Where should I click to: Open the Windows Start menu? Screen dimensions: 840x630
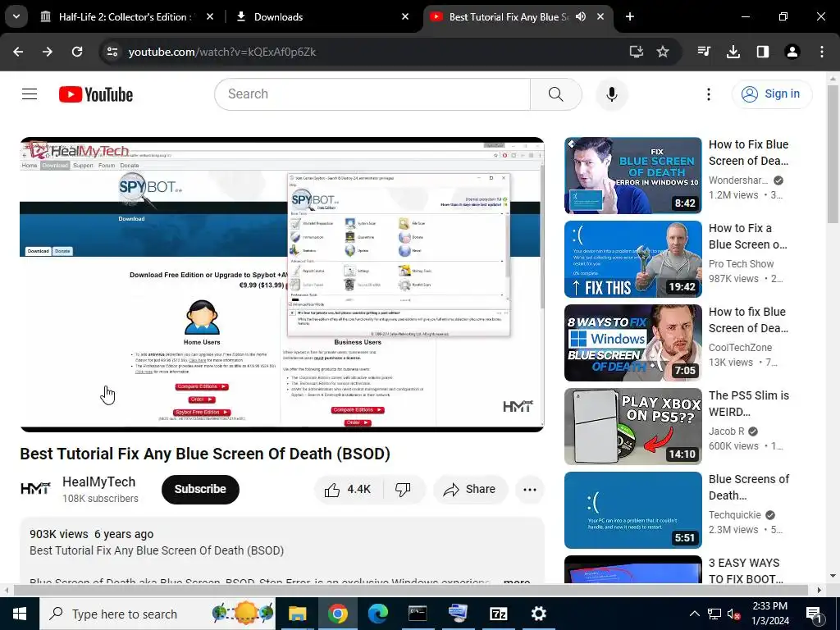20,614
